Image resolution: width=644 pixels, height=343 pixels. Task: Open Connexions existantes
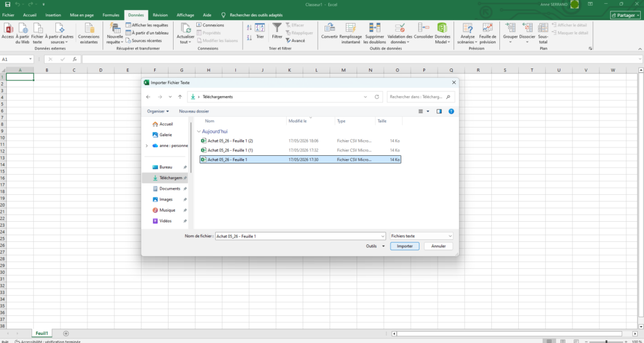[x=89, y=34]
